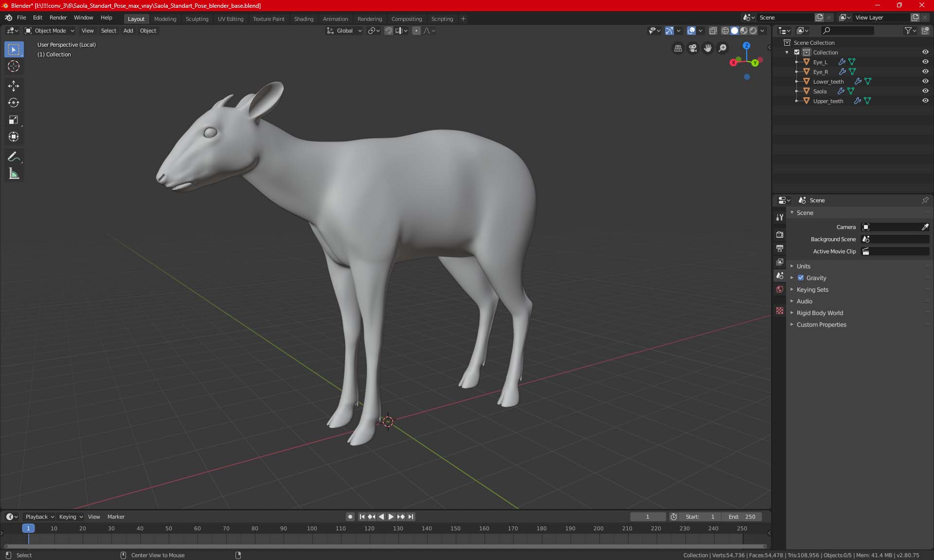Switch to the Shading workspace tab

tap(304, 19)
